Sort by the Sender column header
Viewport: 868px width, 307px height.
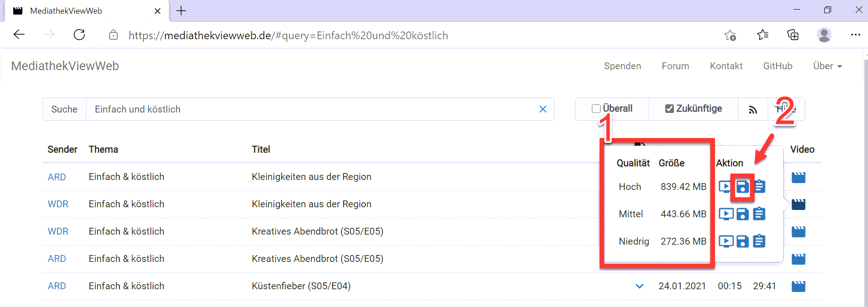[x=62, y=149]
